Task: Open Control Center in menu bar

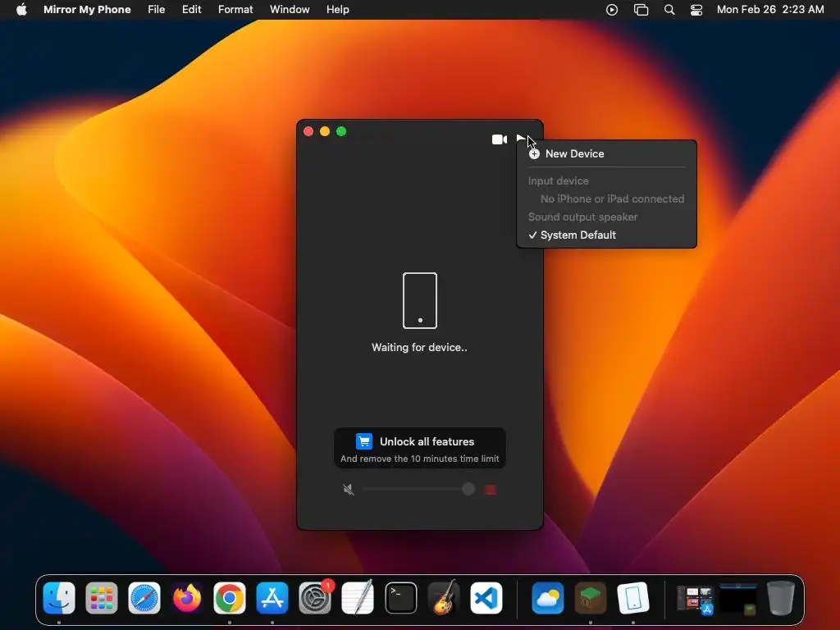Action: (x=696, y=10)
